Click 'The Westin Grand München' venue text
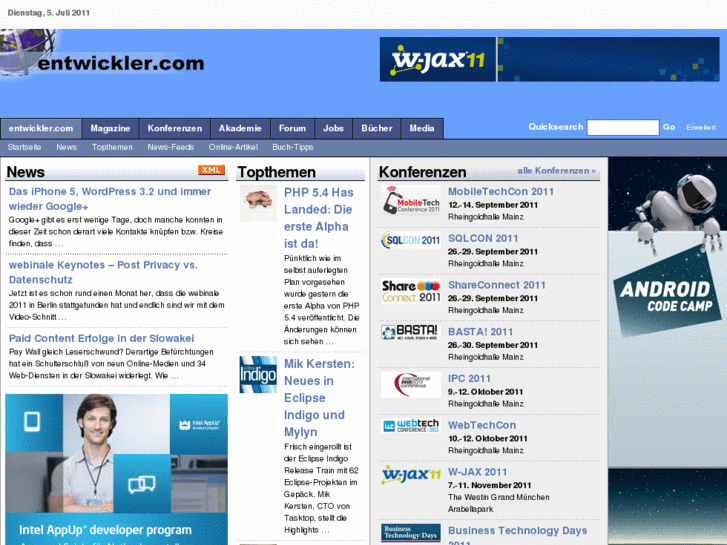Viewport: 727px width, 545px height. click(498, 497)
